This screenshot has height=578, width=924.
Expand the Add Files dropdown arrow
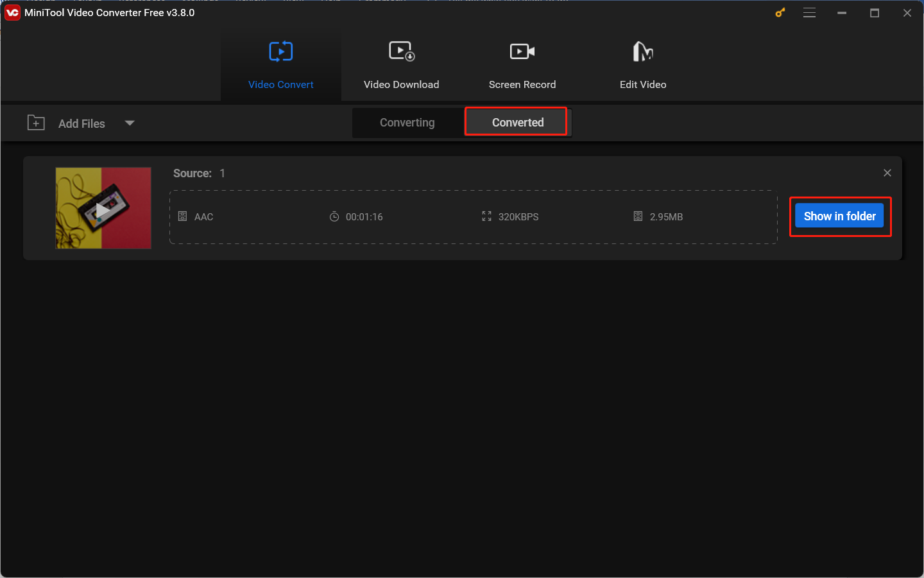pos(130,123)
